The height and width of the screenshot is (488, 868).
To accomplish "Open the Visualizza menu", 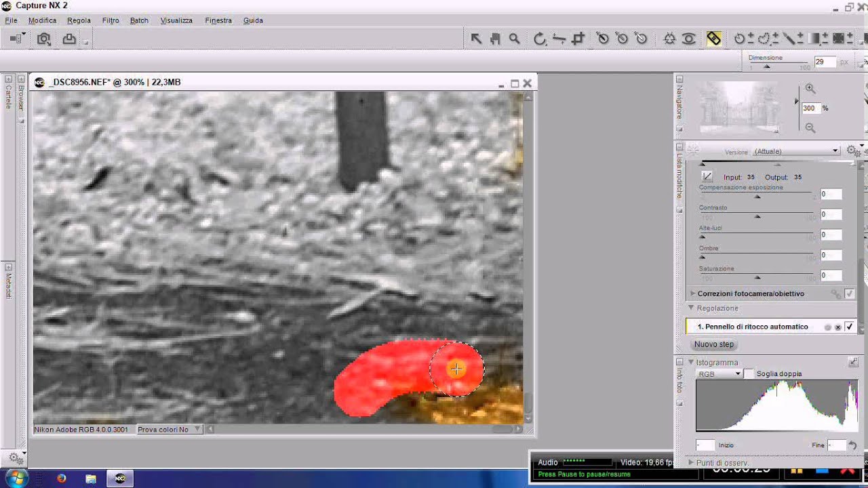I will pyautogui.click(x=176, y=20).
